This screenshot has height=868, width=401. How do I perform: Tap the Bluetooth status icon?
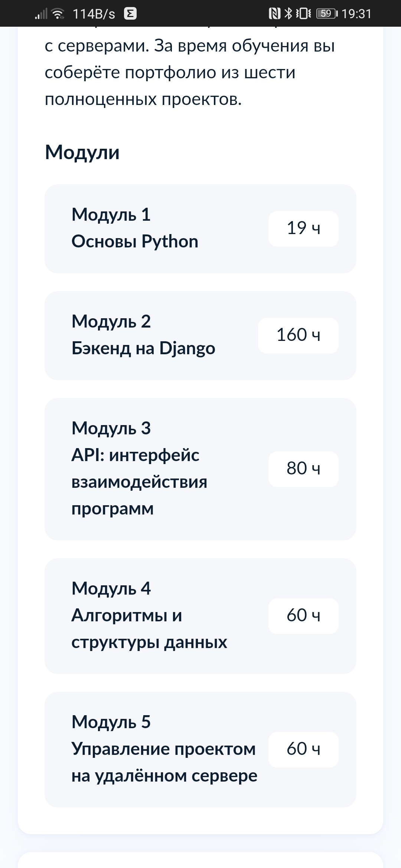pos(288,14)
